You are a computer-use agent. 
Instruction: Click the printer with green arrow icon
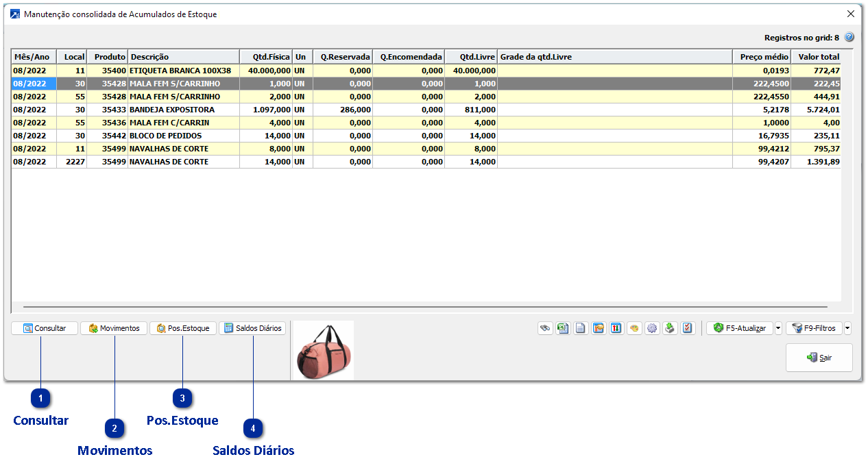point(670,328)
